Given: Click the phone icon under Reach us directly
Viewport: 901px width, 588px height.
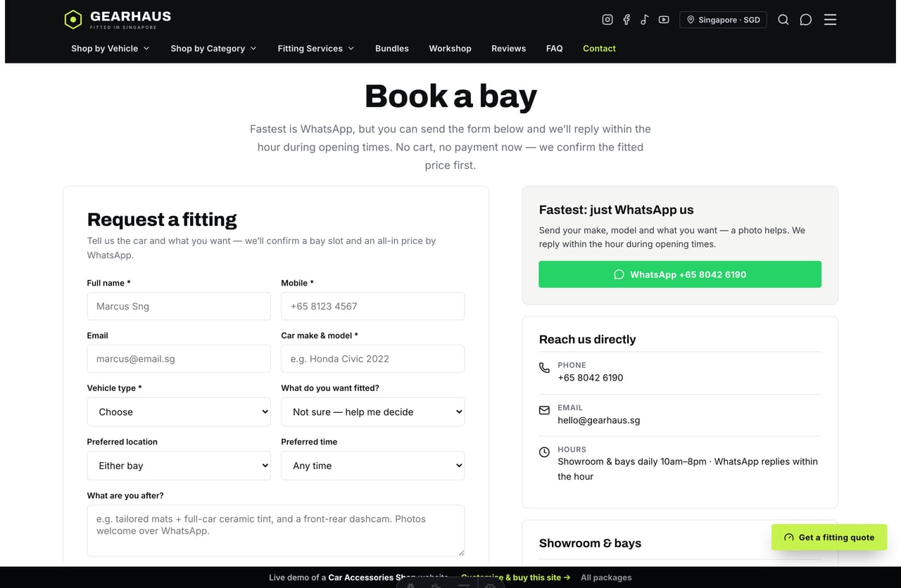Looking at the screenshot, I should tap(544, 368).
